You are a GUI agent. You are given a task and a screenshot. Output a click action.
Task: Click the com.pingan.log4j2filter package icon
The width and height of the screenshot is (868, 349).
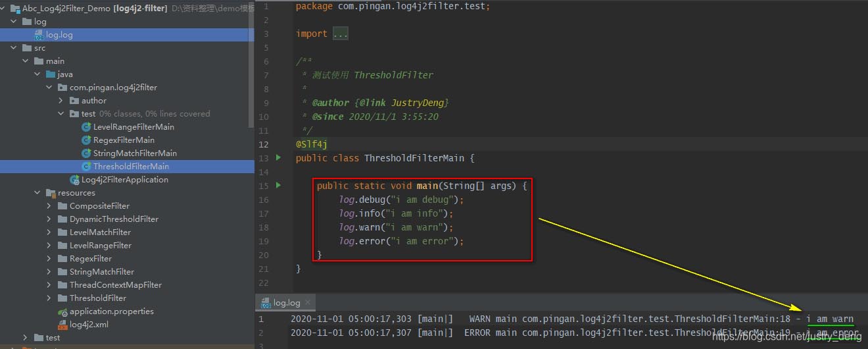[x=62, y=88]
